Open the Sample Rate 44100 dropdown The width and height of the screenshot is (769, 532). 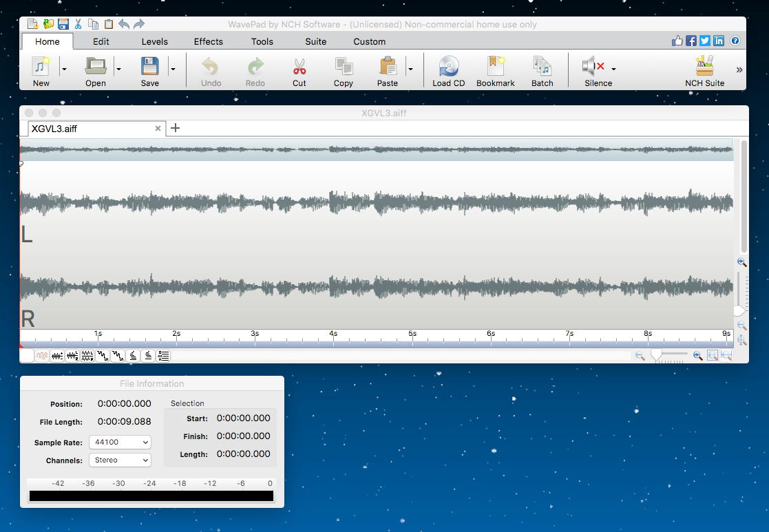[120, 443]
